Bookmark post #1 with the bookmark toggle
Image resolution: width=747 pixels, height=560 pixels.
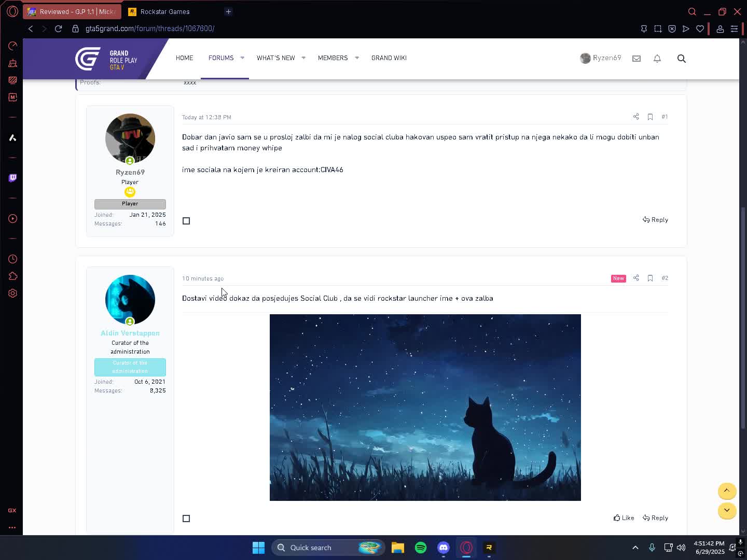click(651, 117)
